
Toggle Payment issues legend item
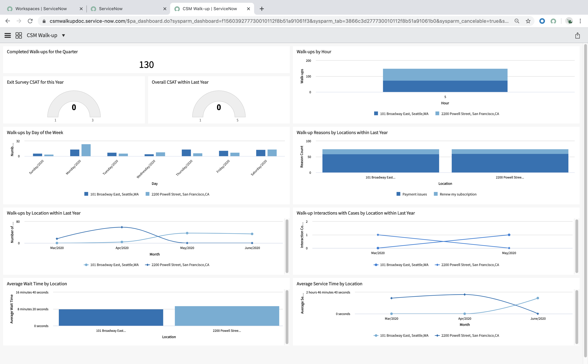click(x=412, y=194)
